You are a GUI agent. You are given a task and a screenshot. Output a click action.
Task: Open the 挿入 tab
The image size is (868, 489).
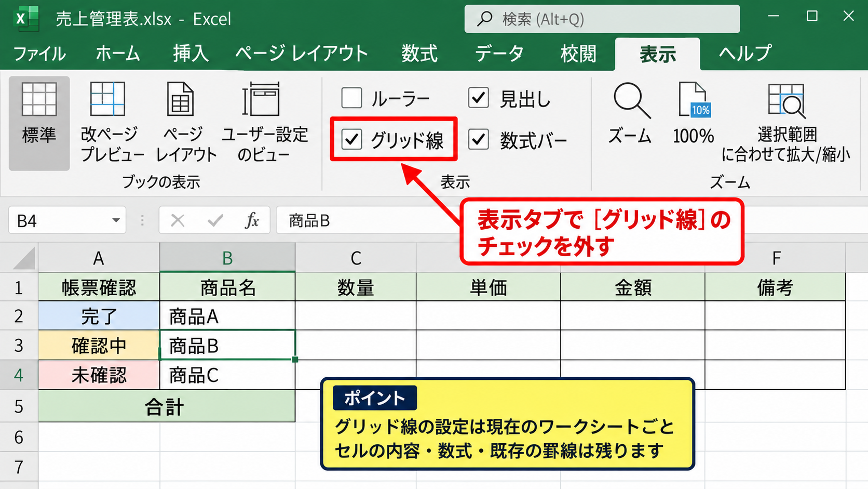pyautogui.click(x=191, y=54)
